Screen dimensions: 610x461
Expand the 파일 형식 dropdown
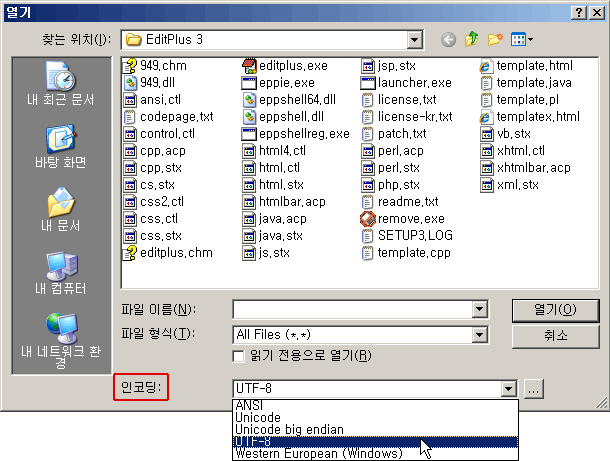pos(479,335)
